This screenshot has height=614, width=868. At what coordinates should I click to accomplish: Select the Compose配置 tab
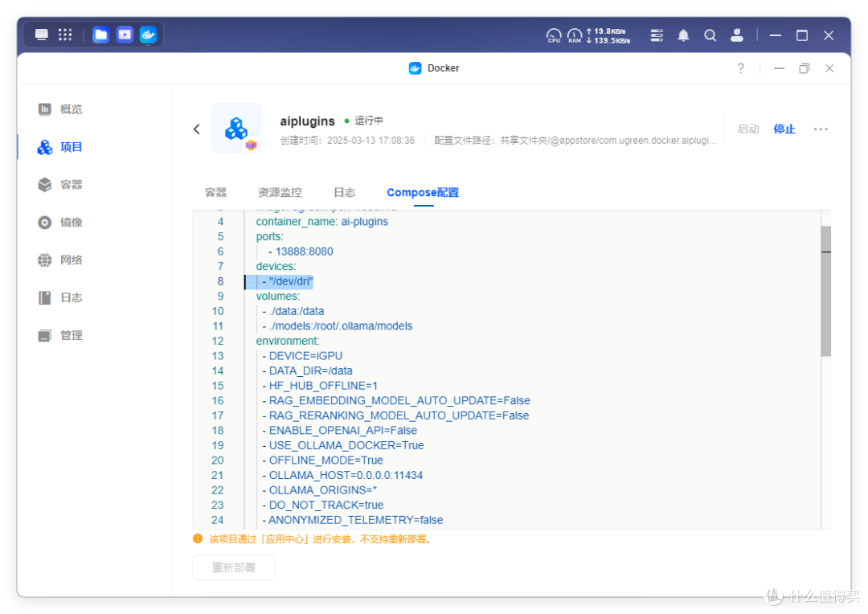[423, 192]
